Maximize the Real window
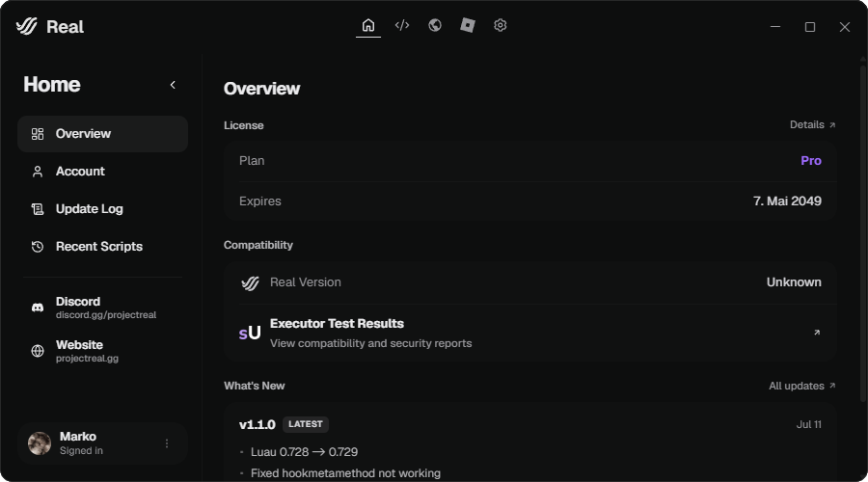Image resolution: width=868 pixels, height=482 pixels. [810, 27]
